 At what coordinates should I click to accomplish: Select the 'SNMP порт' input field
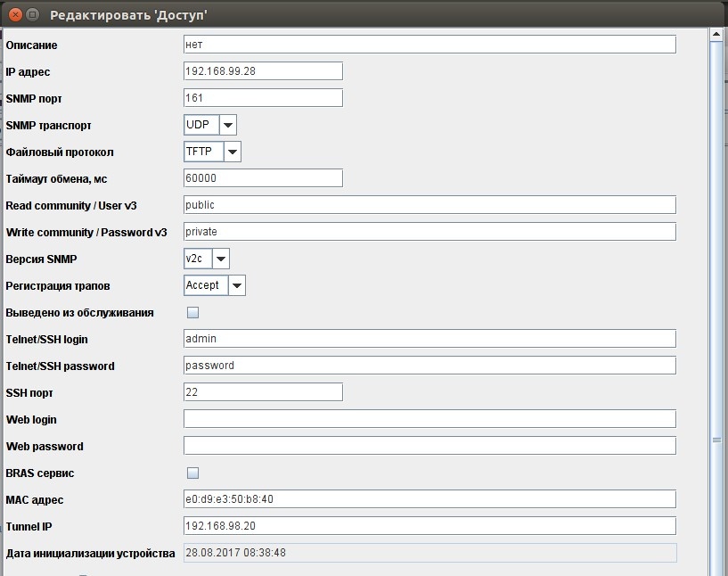pos(263,98)
